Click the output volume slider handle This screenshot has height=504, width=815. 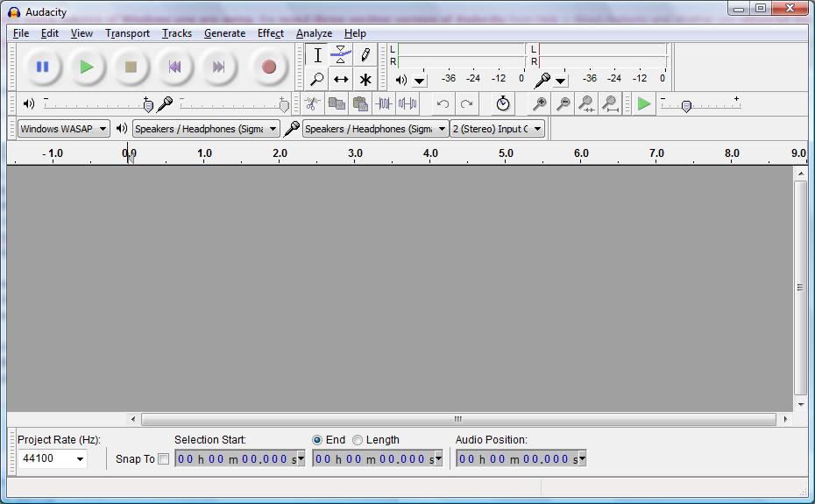tap(148, 105)
